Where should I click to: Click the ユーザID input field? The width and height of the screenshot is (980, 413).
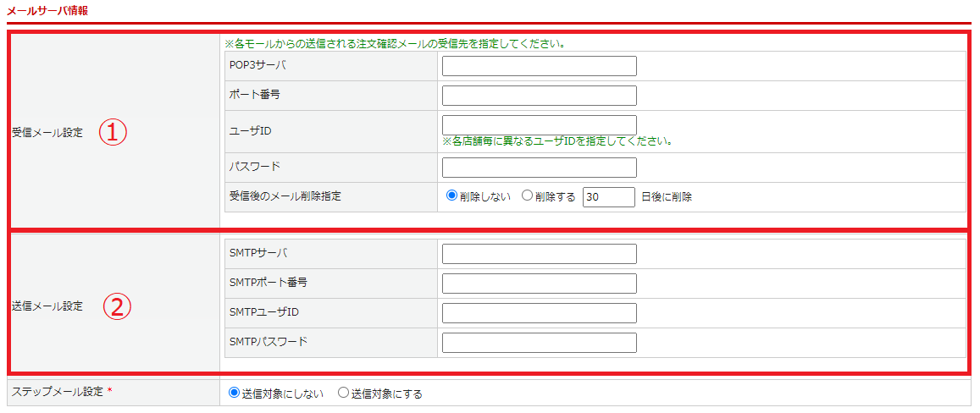click(x=539, y=125)
